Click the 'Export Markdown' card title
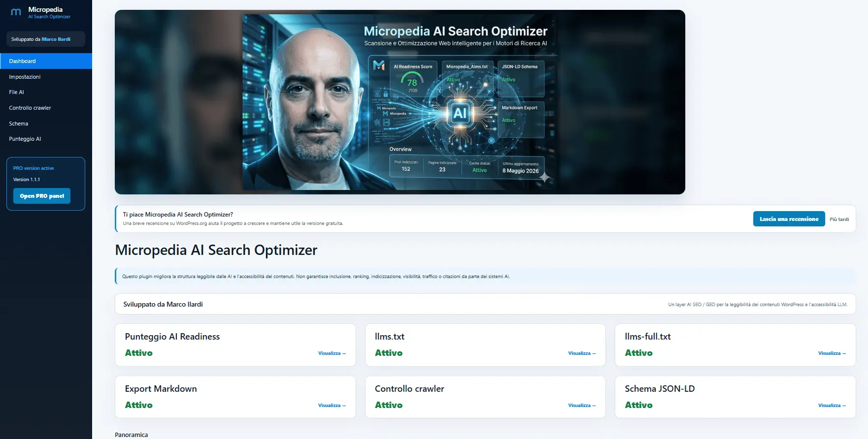 click(x=161, y=389)
